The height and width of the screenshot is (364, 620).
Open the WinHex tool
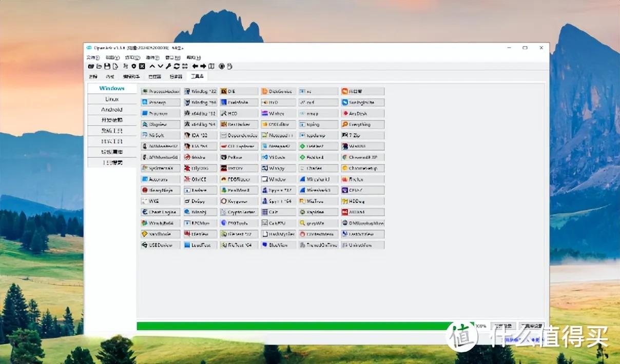coord(278,113)
